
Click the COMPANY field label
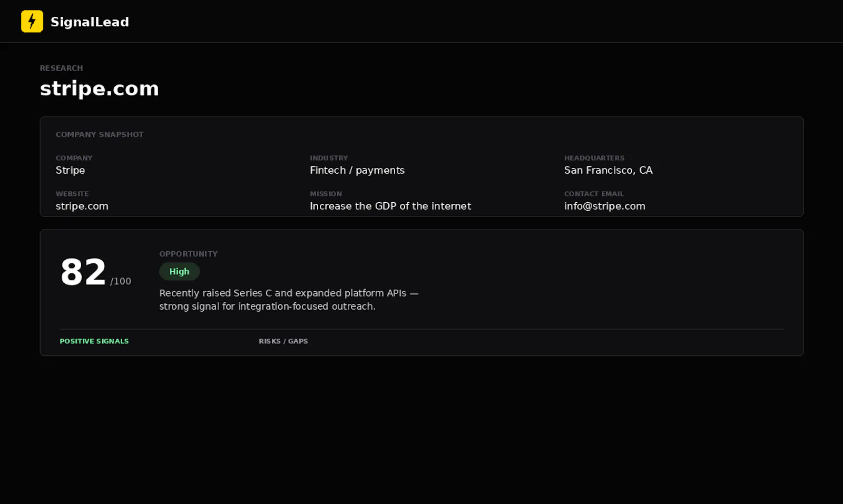[x=74, y=158]
